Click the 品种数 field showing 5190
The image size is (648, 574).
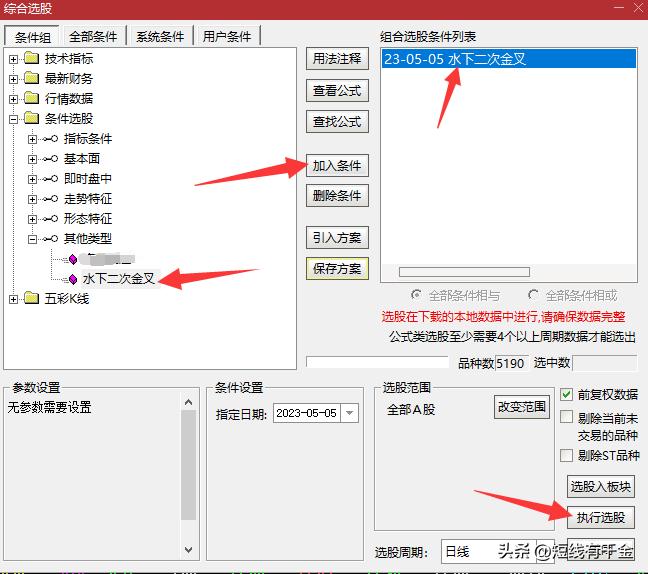click(512, 363)
